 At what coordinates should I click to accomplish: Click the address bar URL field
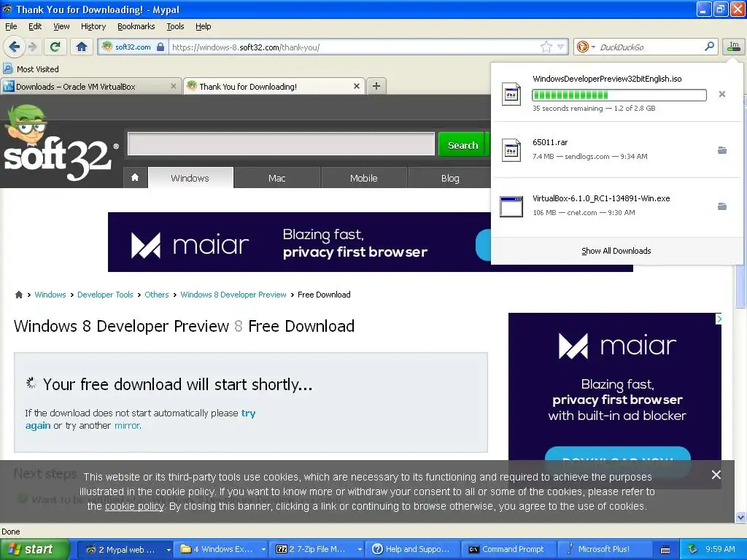tap(355, 47)
